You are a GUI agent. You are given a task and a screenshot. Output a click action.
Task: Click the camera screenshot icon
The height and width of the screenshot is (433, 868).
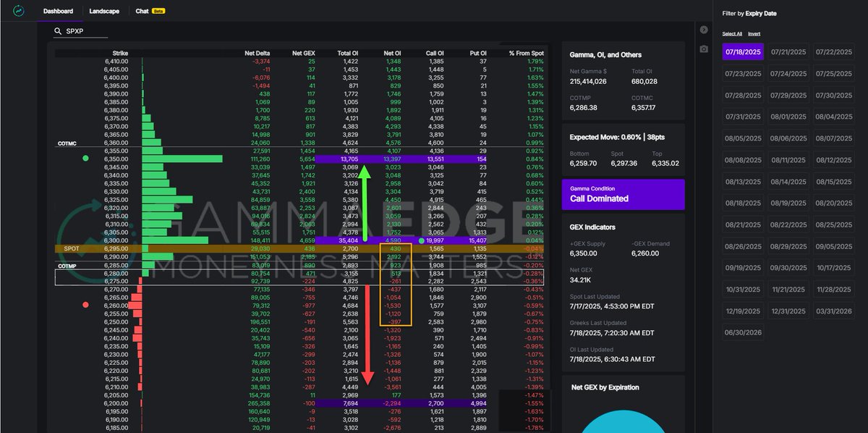(704, 49)
